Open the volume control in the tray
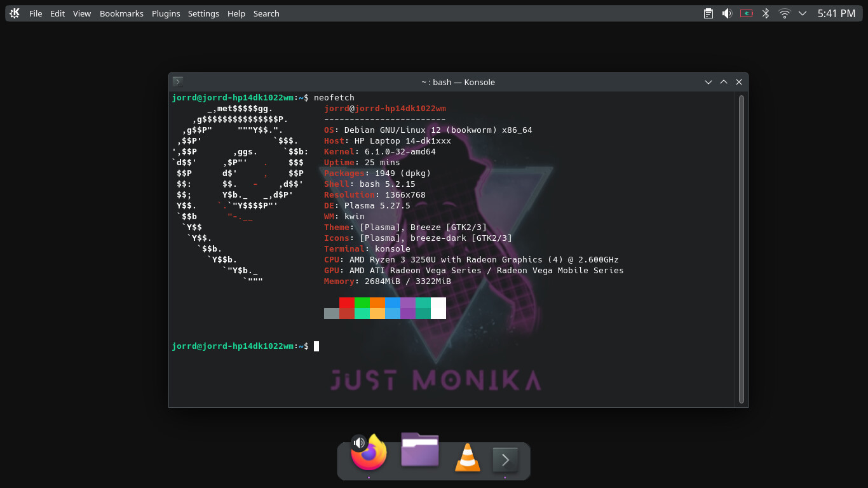868x488 pixels. (728, 13)
